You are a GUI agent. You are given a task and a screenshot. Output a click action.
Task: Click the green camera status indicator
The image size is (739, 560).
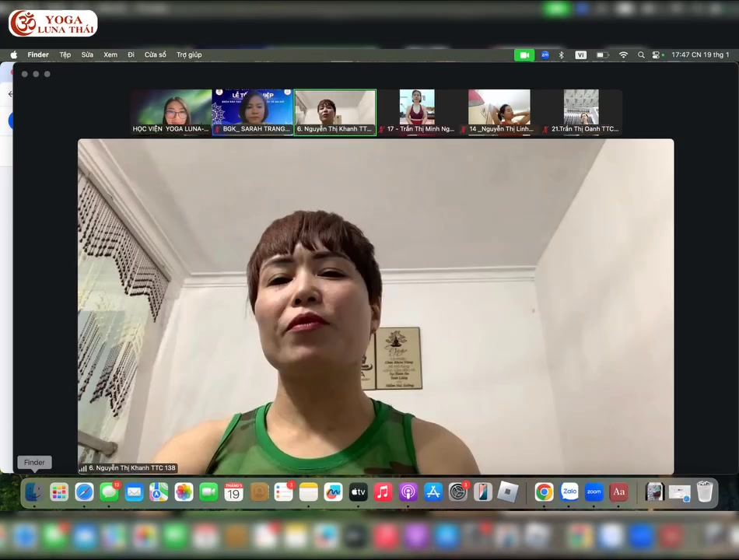coord(524,55)
